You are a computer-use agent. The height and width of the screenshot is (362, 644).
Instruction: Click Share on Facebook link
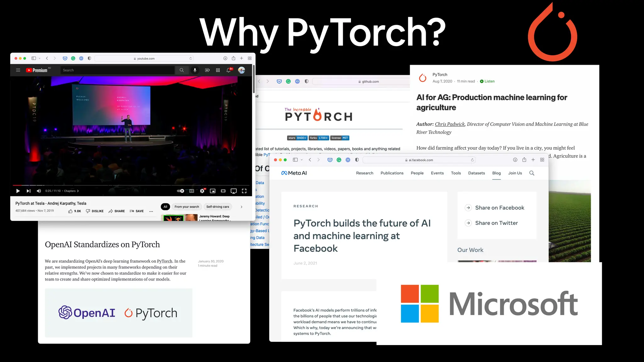click(x=499, y=208)
